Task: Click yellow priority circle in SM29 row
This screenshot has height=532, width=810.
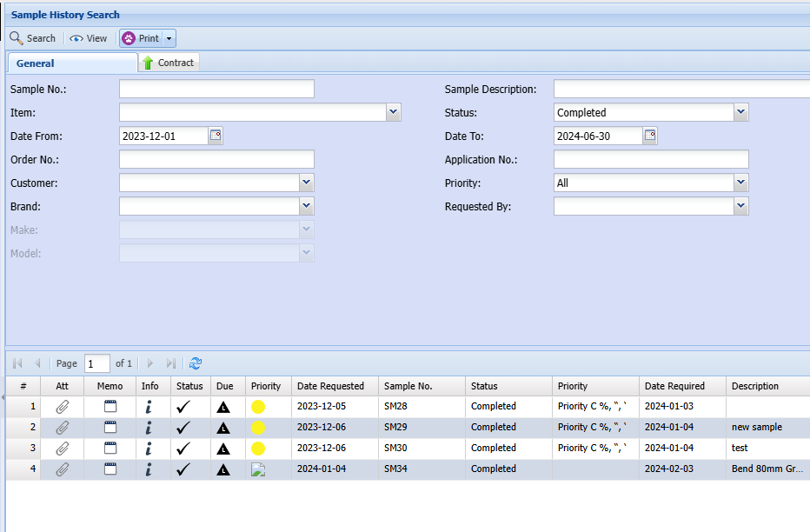Action: pos(258,427)
